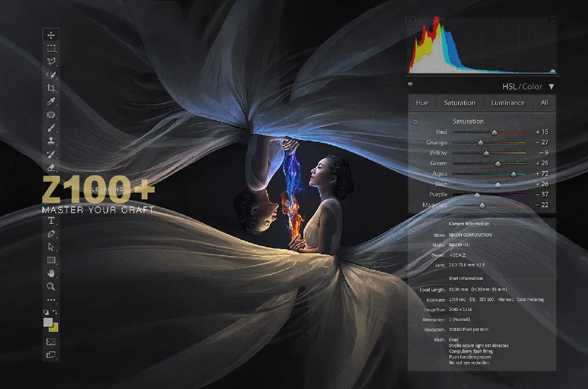
Task: Activate the Eyedropper tool
Action: [x=51, y=101]
